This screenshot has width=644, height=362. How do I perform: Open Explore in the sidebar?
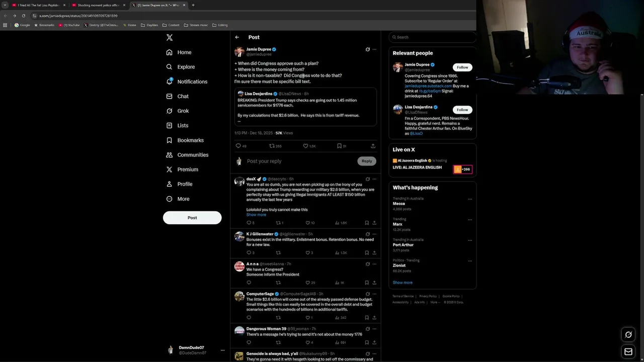click(x=180, y=67)
